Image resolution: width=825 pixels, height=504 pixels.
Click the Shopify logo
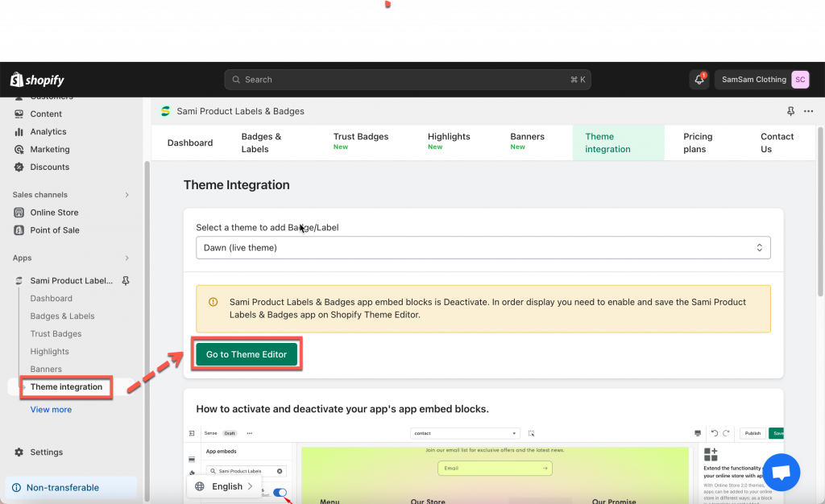[37, 80]
